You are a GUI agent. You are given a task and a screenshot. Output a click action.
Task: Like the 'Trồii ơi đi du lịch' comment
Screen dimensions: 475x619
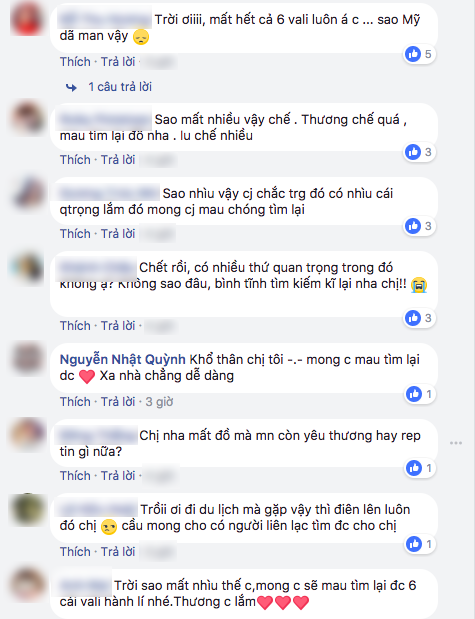75,551
